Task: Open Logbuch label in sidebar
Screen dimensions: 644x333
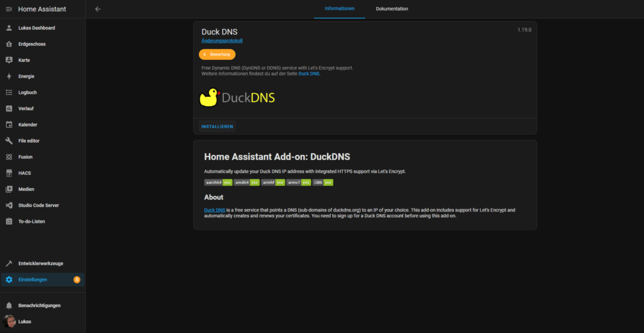Action: 28,93
